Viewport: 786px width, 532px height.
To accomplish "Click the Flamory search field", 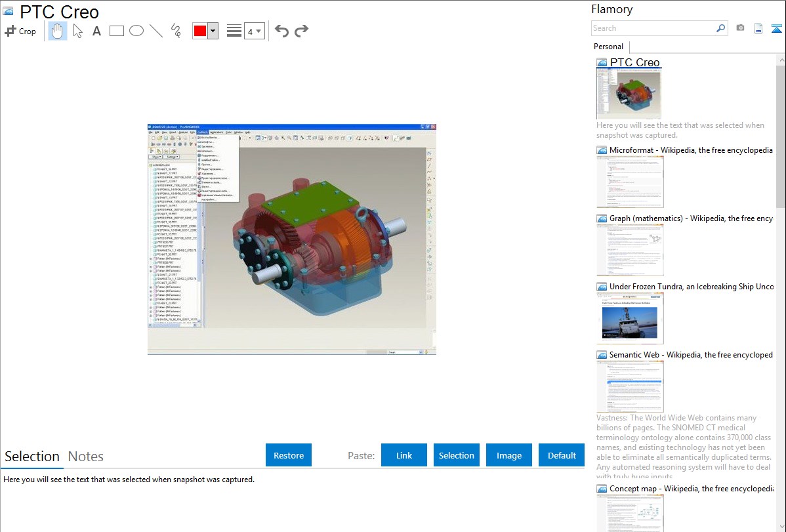I will tap(653, 28).
